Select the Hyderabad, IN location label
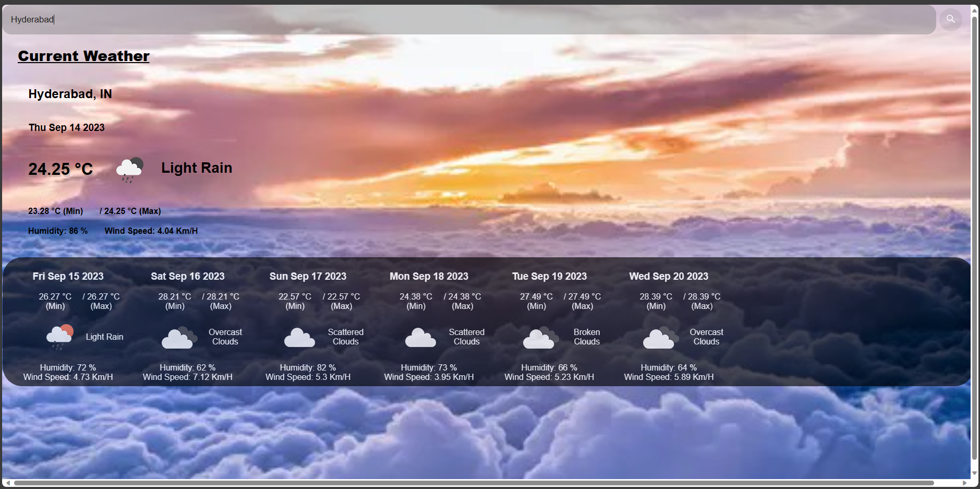This screenshot has height=489, width=980. pyautogui.click(x=70, y=94)
